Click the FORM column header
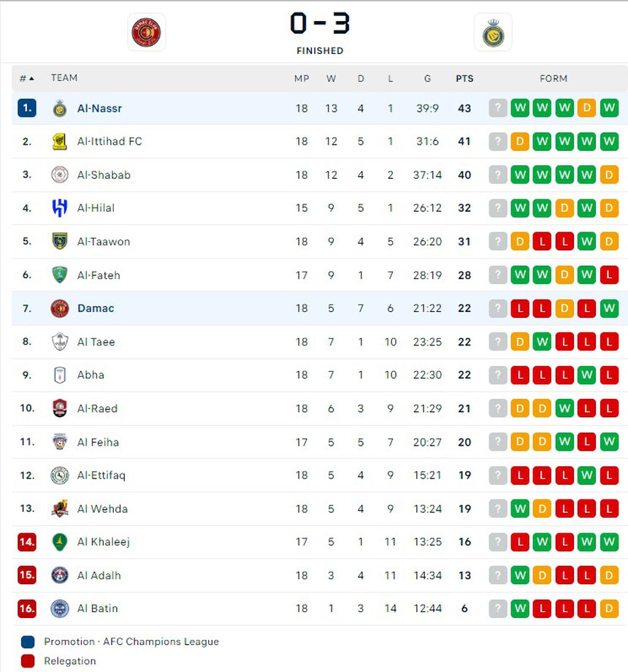This screenshot has height=672, width=628. (554, 78)
